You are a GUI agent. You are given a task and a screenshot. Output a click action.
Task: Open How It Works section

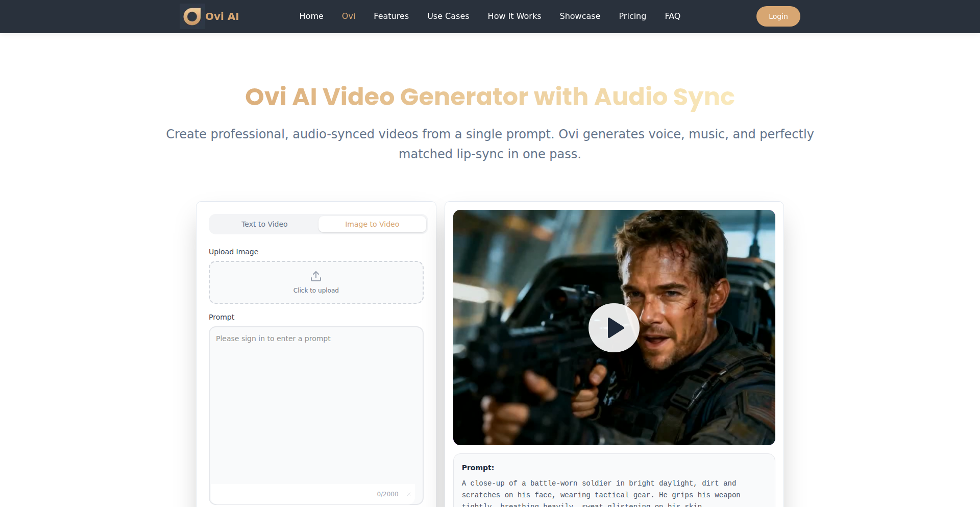514,16
